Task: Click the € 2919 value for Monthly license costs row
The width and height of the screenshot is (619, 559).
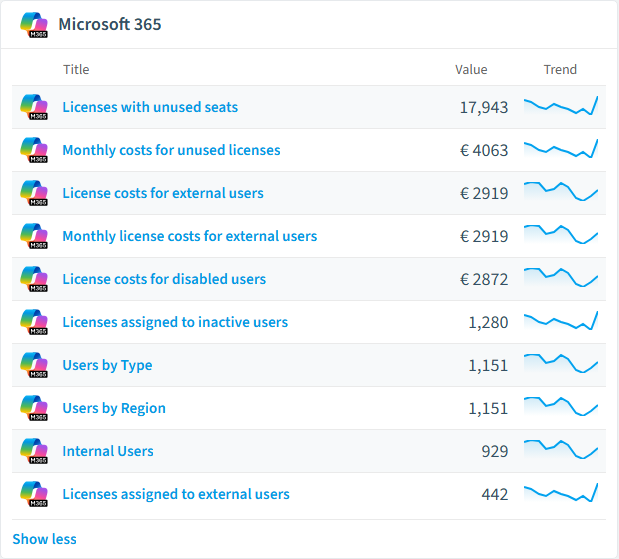Action: [x=484, y=236]
